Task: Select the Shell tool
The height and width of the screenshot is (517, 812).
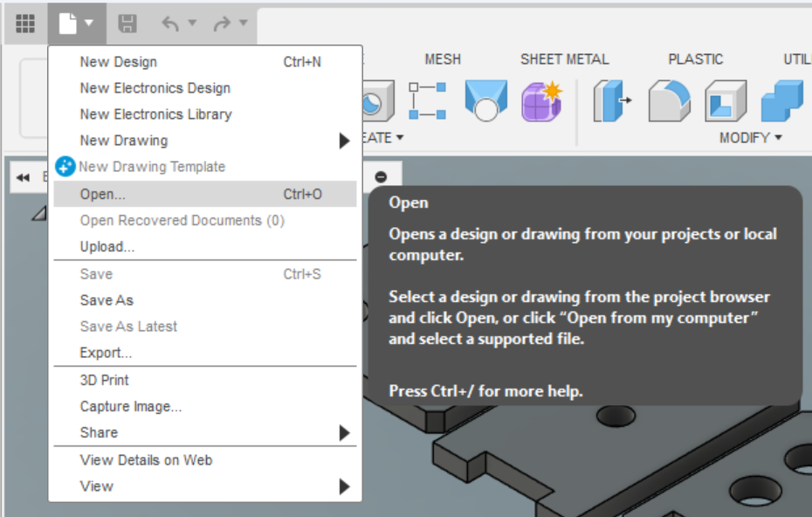Action: [725, 101]
